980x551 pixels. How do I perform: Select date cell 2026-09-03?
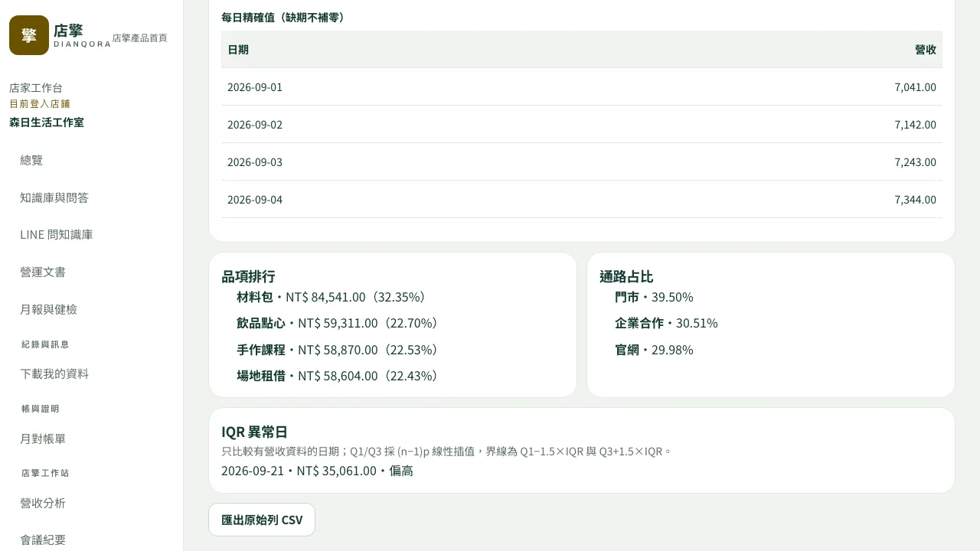tap(255, 162)
